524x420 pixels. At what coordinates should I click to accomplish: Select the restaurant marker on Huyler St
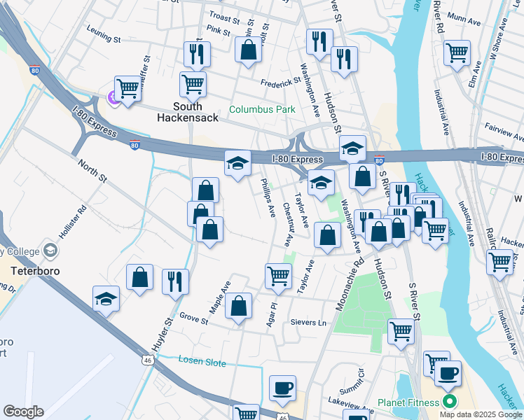click(175, 282)
